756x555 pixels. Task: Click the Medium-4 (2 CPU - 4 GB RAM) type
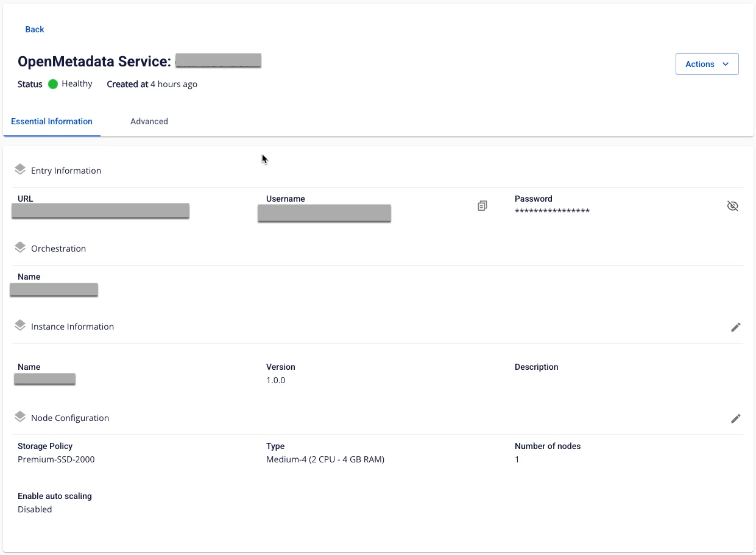pyautogui.click(x=325, y=459)
